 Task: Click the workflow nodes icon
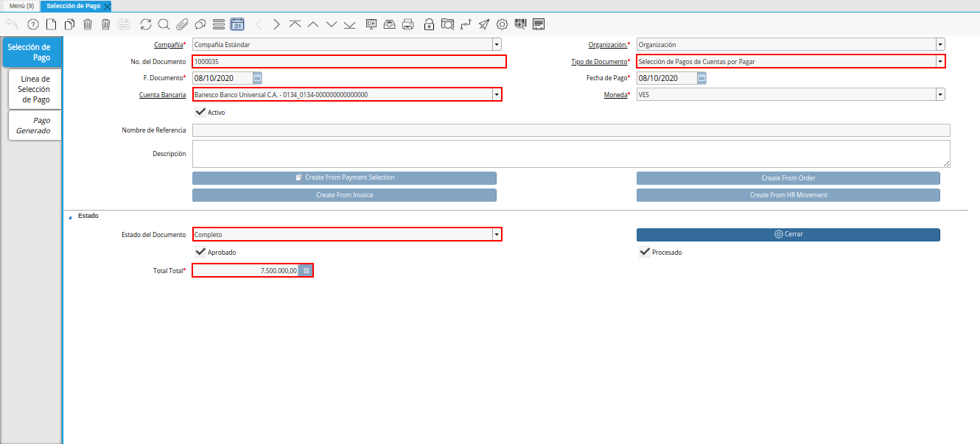tap(466, 24)
